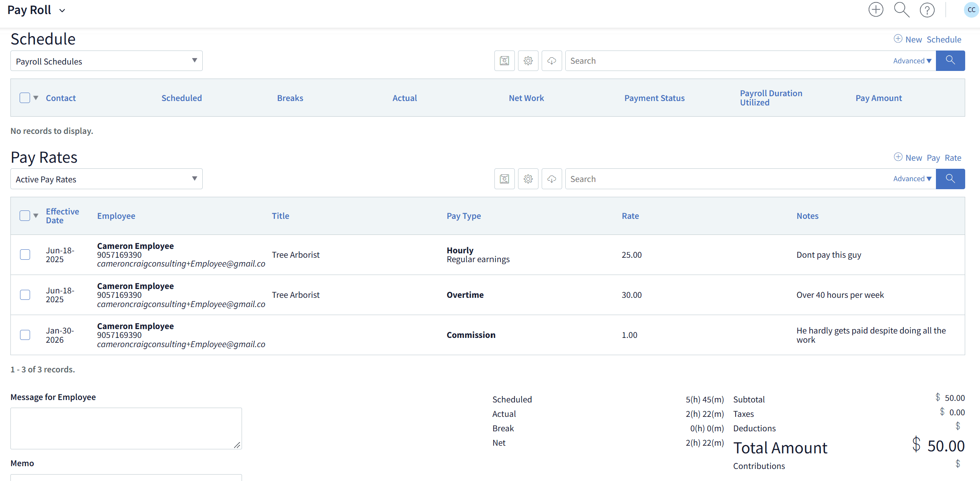Click the New Pay Rate link
The width and height of the screenshot is (980, 481).
point(928,158)
